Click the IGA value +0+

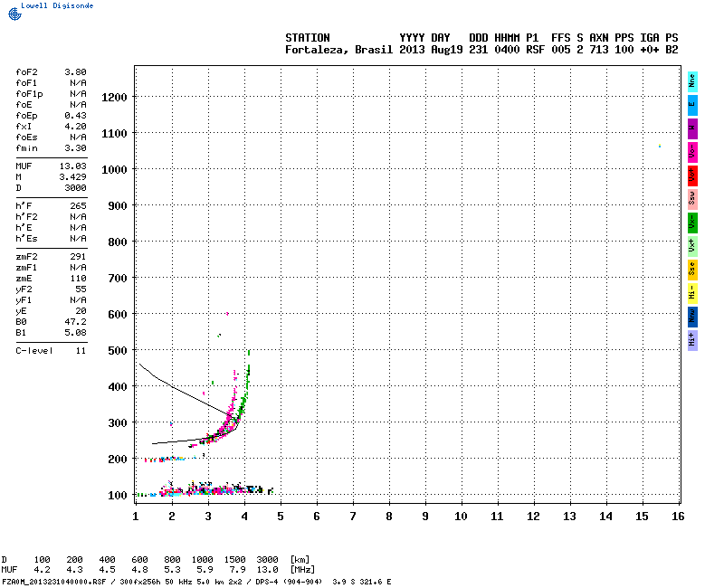650,50
